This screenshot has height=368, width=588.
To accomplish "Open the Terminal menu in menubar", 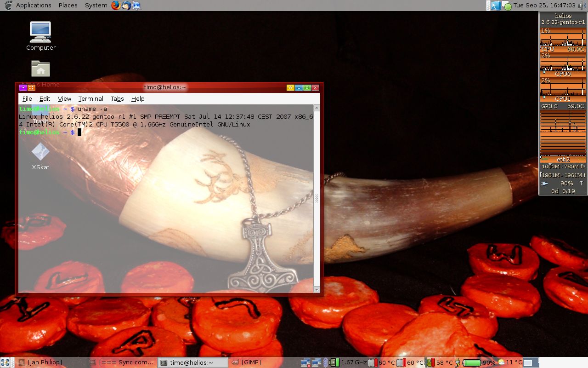I will (90, 98).
